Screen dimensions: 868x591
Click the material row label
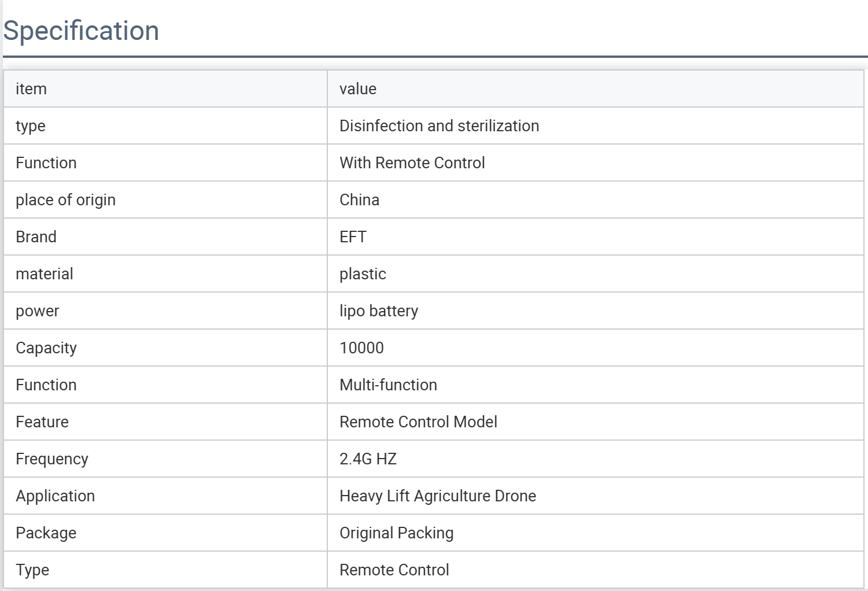[x=45, y=274]
